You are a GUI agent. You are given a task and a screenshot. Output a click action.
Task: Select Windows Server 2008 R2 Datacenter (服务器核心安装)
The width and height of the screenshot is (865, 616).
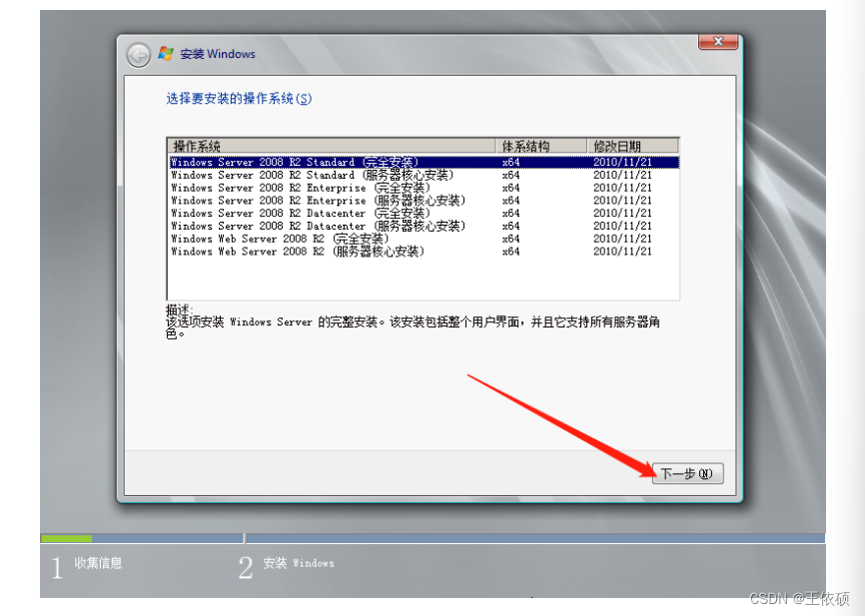pyautogui.click(x=424, y=226)
